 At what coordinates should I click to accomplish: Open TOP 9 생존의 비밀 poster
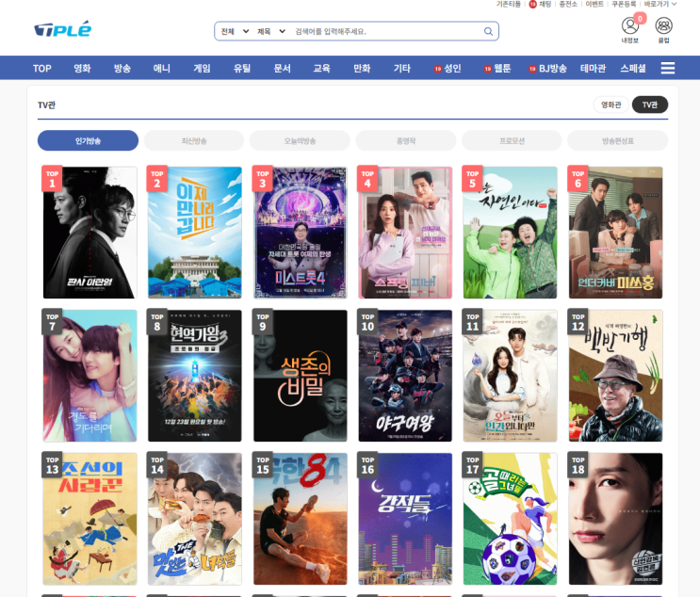[x=300, y=376]
